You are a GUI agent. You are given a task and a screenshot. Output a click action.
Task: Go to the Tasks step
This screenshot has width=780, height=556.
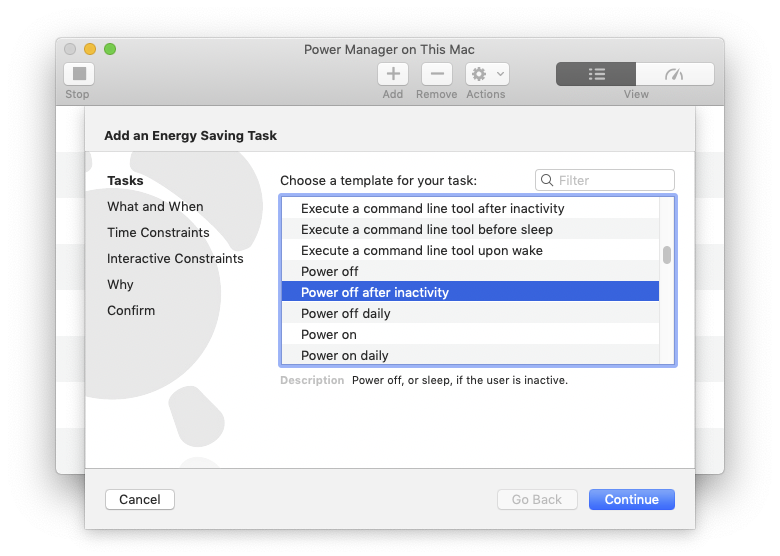click(x=125, y=181)
